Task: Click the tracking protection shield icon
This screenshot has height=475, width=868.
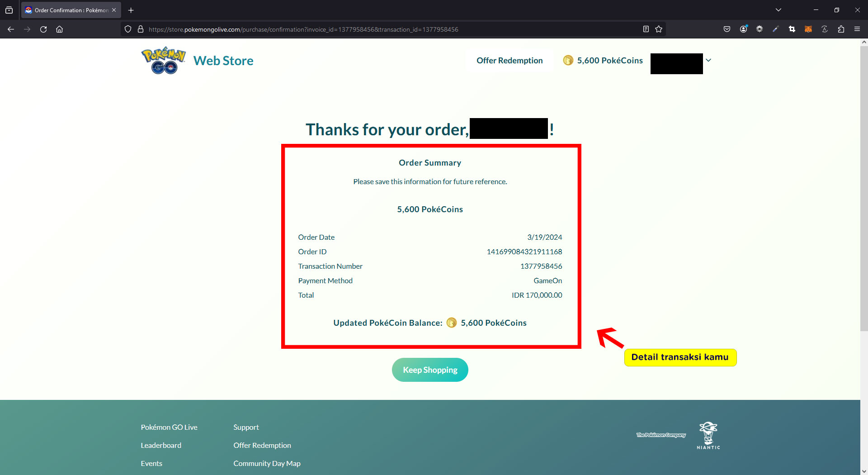Action: coord(128,29)
